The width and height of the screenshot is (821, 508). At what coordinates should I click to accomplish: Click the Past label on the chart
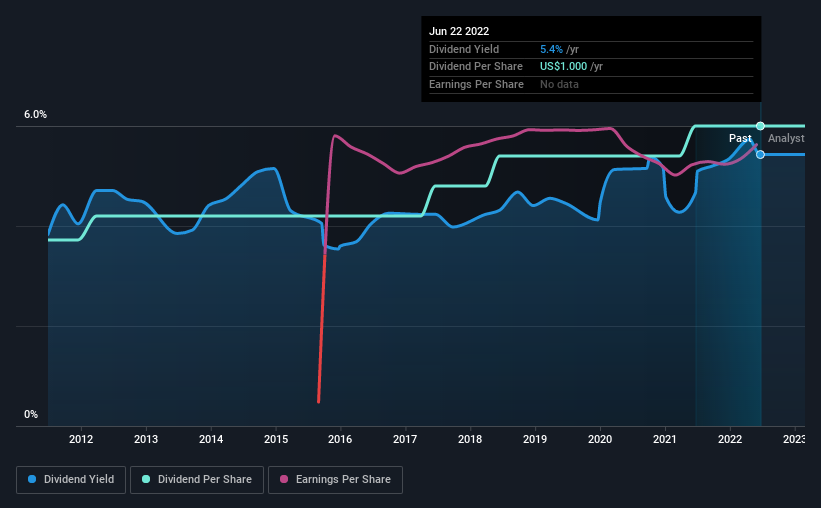740,138
